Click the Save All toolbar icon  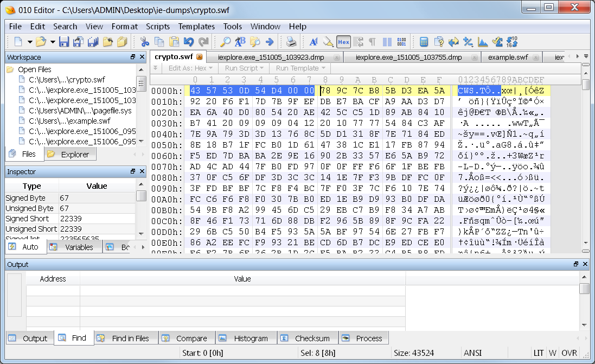click(93, 42)
